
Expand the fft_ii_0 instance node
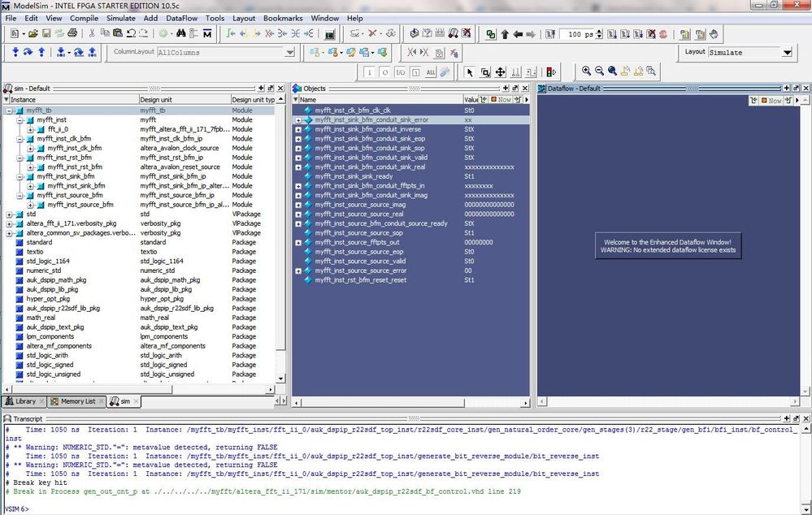coord(30,129)
